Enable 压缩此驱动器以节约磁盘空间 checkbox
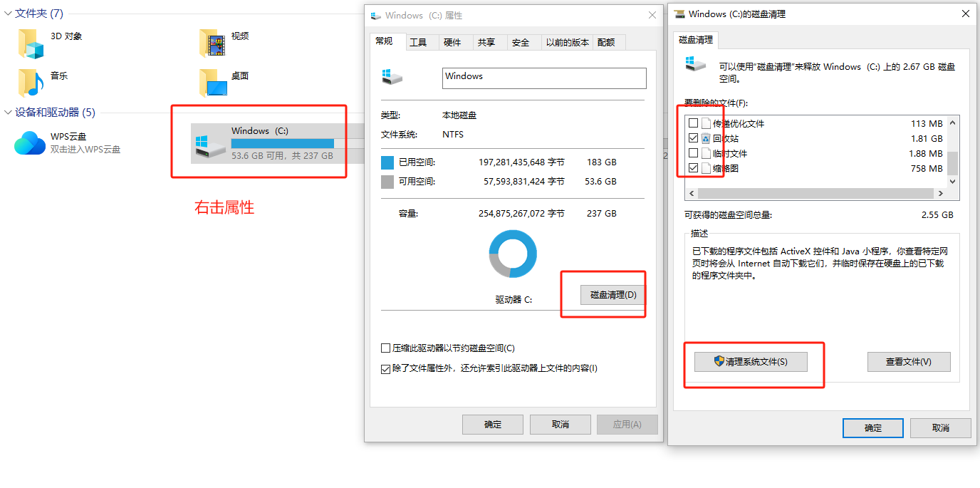980x488 pixels. pos(385,348)
